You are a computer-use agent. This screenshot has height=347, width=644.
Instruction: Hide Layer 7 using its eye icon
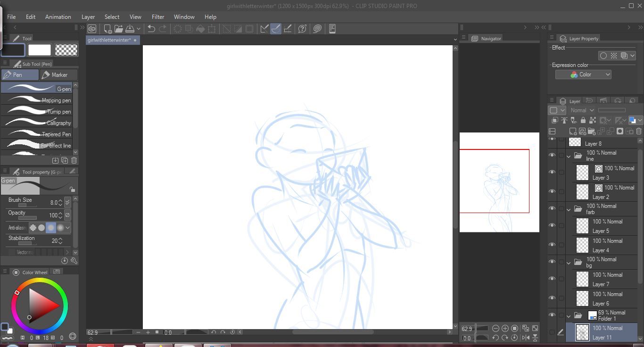552,279
